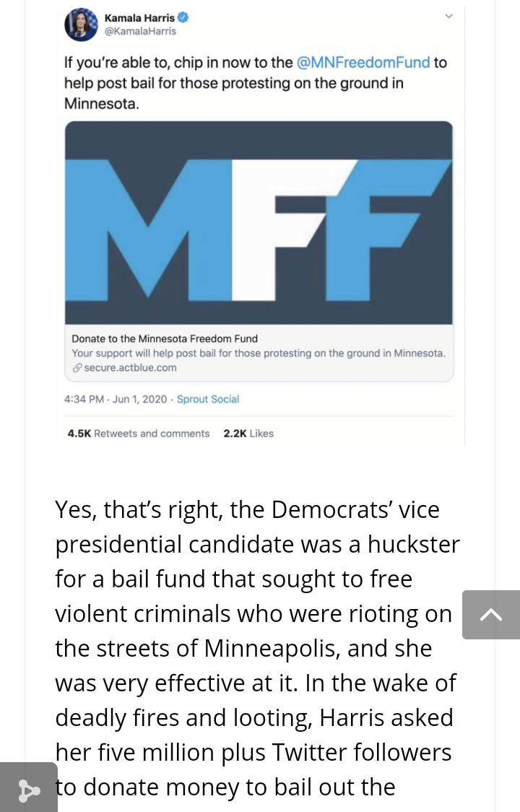The image size is (520, 812).
Task: Open the @MNFreedomFund mention link
Action: [363, 63]
